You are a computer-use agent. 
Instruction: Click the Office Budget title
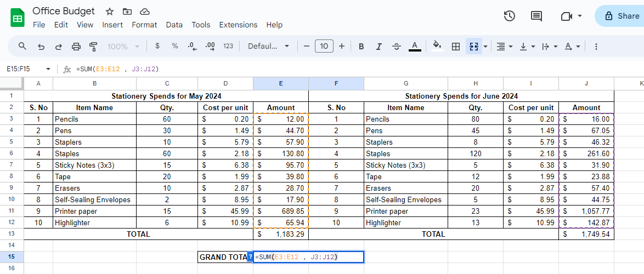[64, 11]
